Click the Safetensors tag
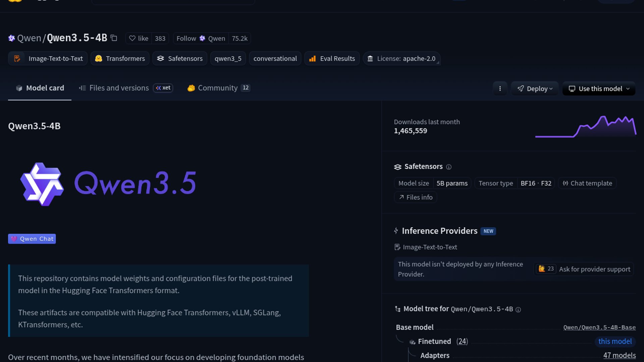 coord(180,58)
